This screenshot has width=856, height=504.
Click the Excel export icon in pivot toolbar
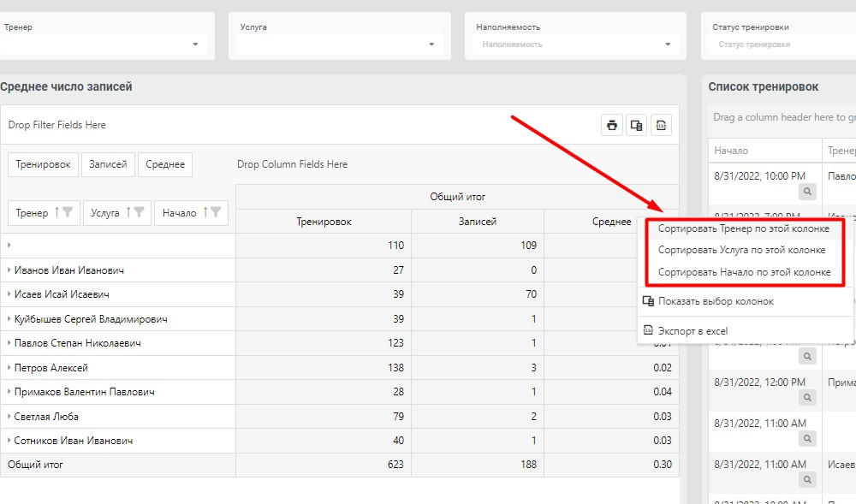click(x=661, y=125)
